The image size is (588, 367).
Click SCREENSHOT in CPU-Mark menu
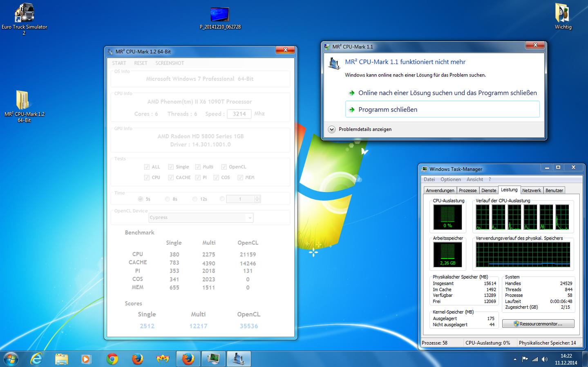[170, 63]
